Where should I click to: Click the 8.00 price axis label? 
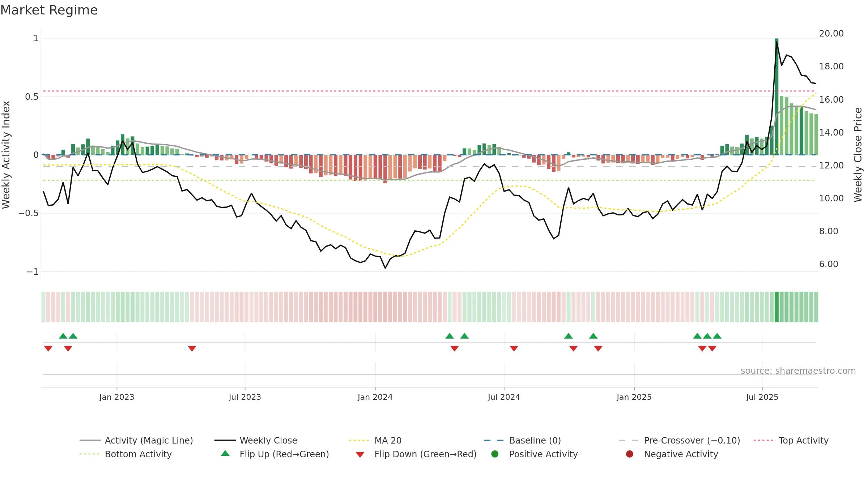tap(829, 231)
